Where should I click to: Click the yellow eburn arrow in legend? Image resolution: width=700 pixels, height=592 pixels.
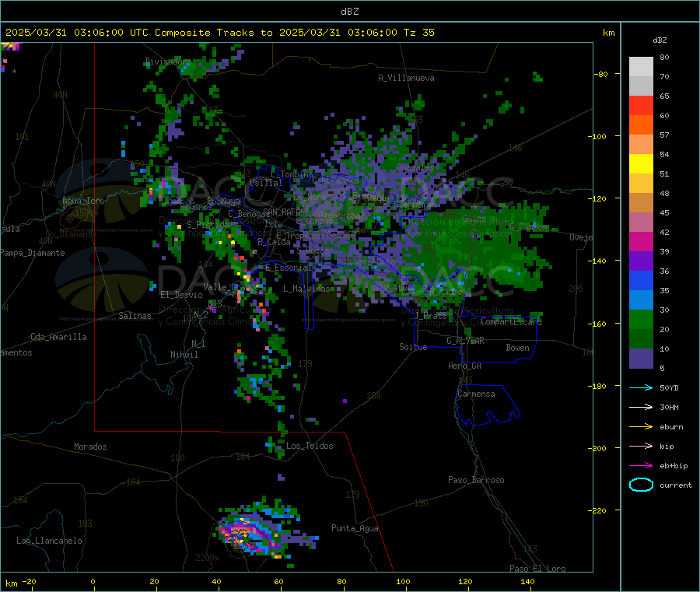coord(641,427)
